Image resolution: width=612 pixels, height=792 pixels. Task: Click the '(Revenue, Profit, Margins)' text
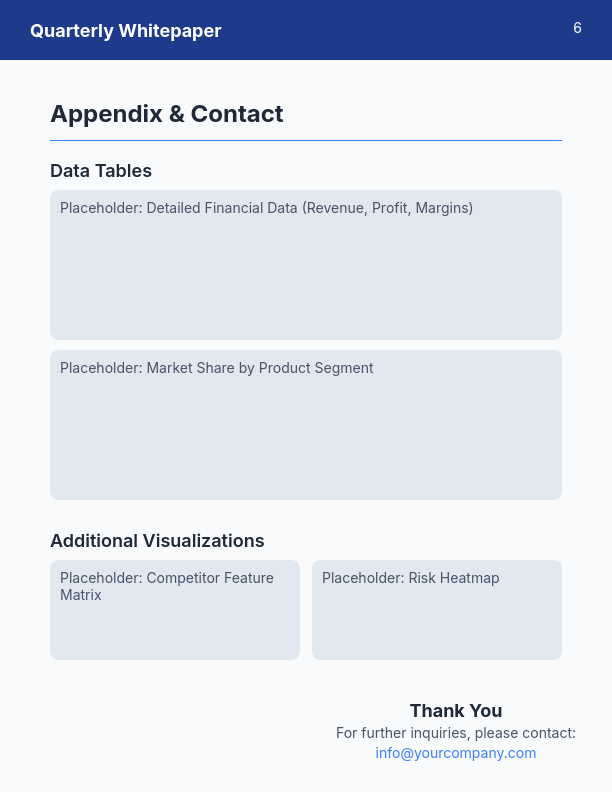tap(388, 208)
